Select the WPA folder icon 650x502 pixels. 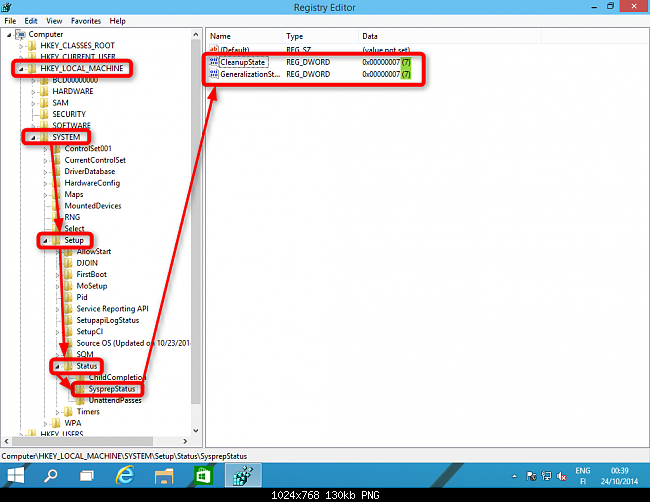[56, 423]
